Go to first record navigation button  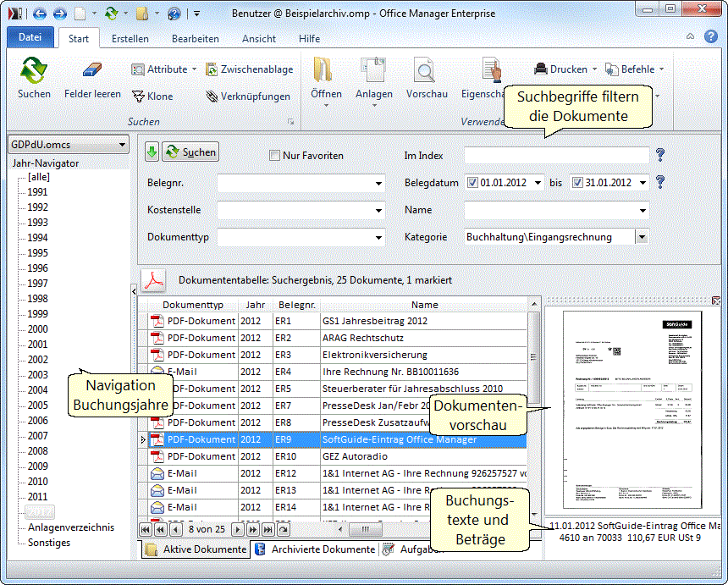pyautogui.click(x=146, y=529)
